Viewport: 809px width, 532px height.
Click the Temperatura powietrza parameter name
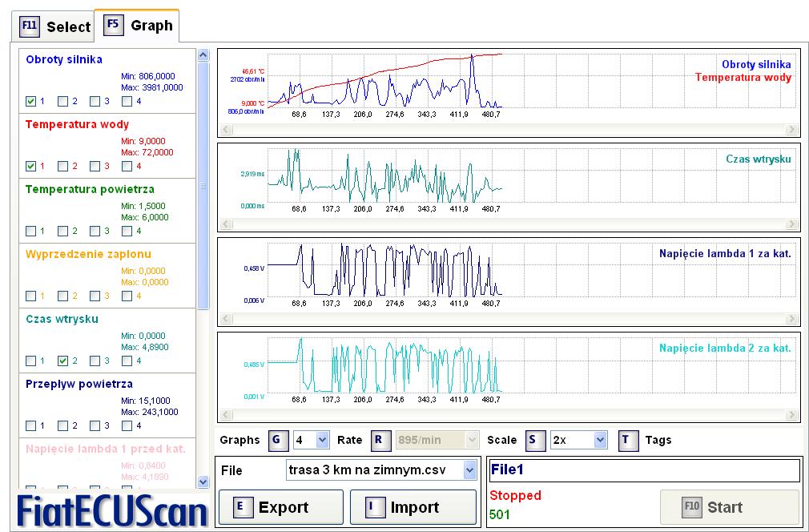tap(90, 189)
